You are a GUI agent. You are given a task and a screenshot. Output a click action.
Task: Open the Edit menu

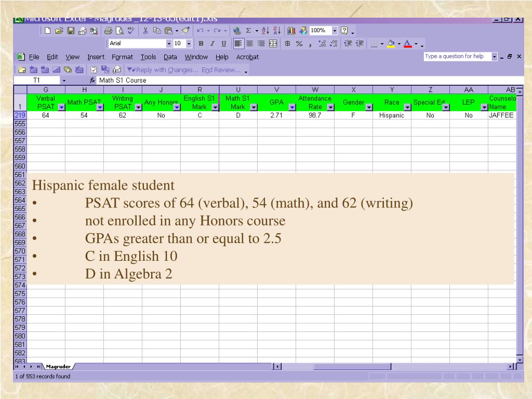coord(52,57)
